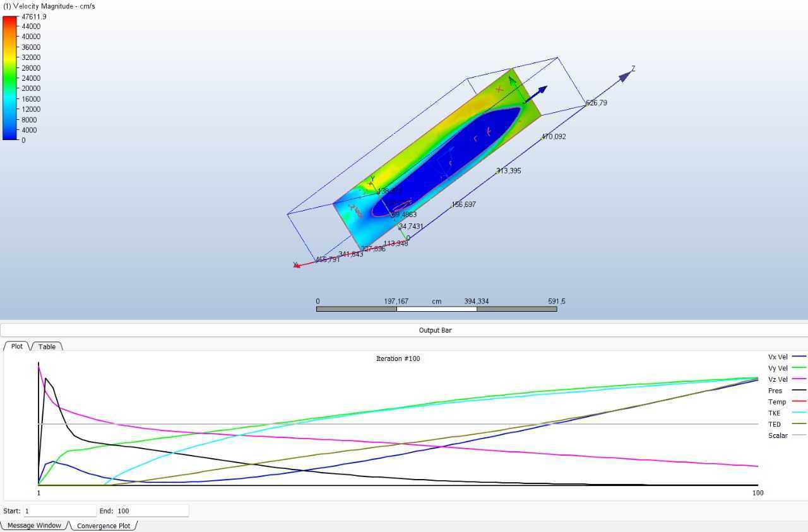
Task: Click the Iteration #100 plot title
Action: (398, 358)
